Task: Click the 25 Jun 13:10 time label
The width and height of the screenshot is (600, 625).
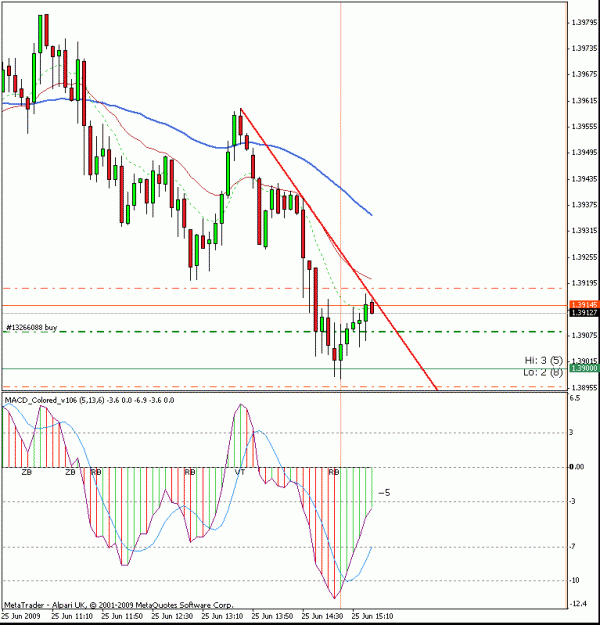Action: (222, 616)
